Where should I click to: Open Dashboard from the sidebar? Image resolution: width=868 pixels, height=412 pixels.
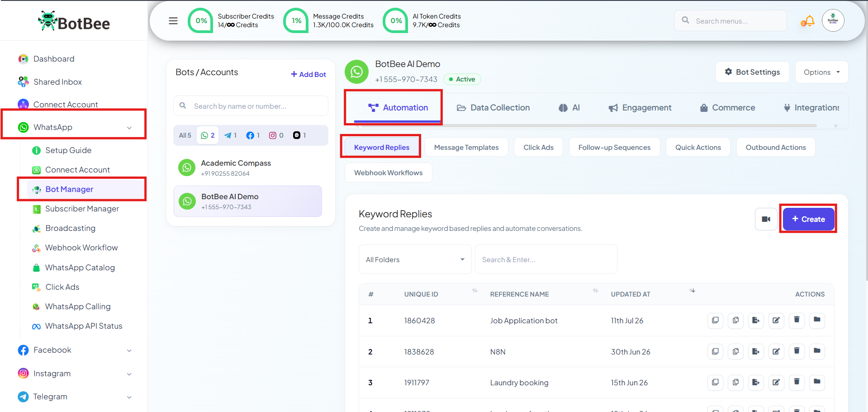tap(54, 59)
